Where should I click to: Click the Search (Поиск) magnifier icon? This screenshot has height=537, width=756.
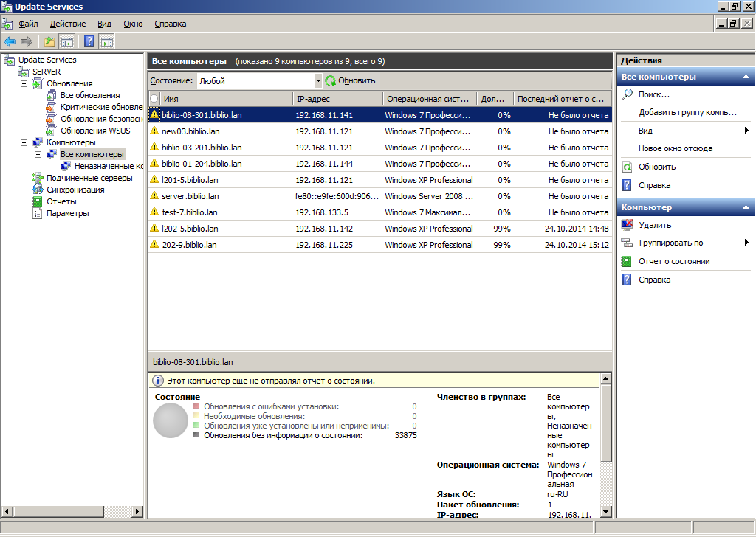tap(627, 94)
